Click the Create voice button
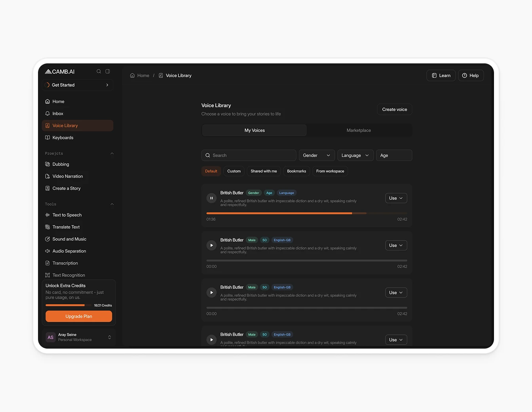 coord(394,109)
